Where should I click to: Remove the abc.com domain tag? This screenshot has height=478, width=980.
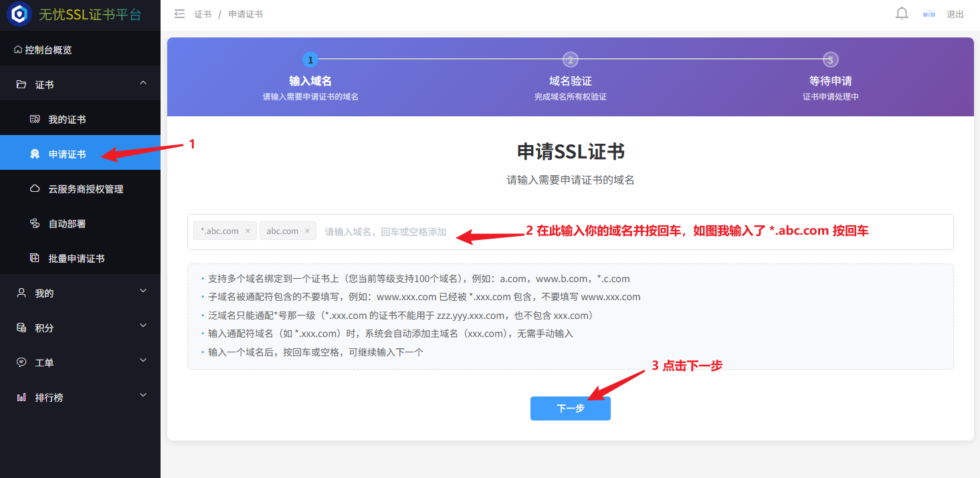(x=307, y=231)
